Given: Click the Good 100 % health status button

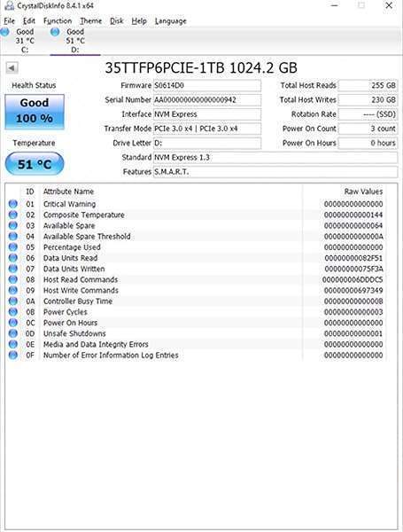Looking at the screenshot, I should point(35,112).
